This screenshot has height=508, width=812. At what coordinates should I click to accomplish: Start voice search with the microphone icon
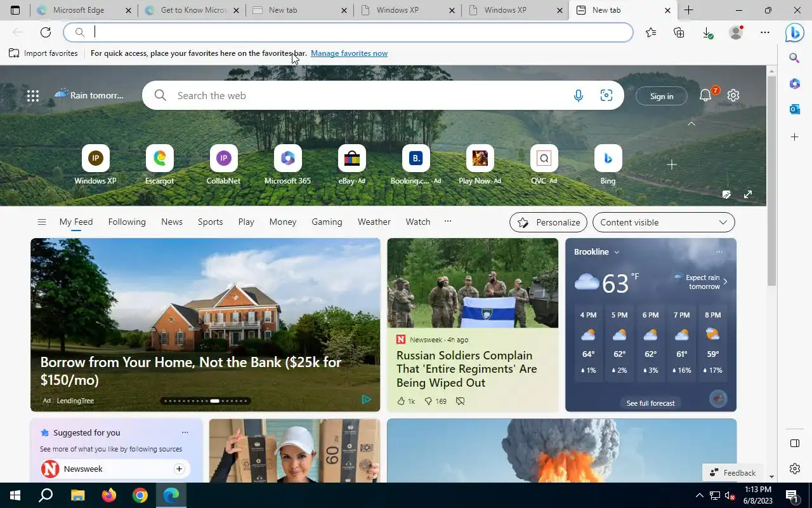[578, 96]
